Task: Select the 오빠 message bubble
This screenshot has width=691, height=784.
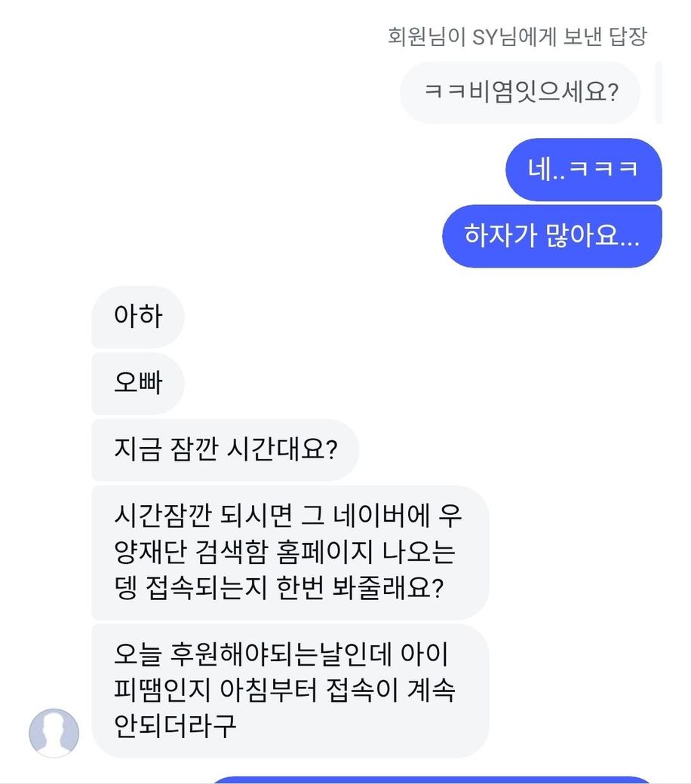Action: point(137,382)
